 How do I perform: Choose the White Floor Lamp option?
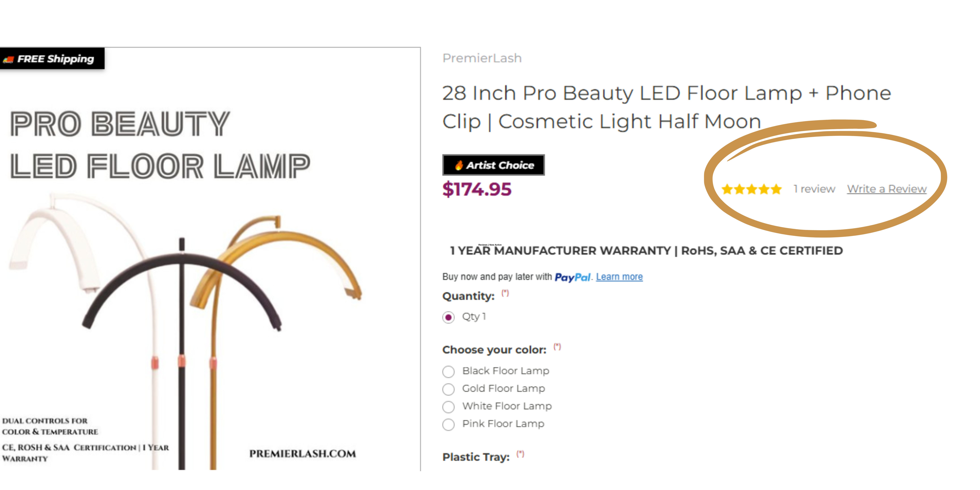pos(449,407)
